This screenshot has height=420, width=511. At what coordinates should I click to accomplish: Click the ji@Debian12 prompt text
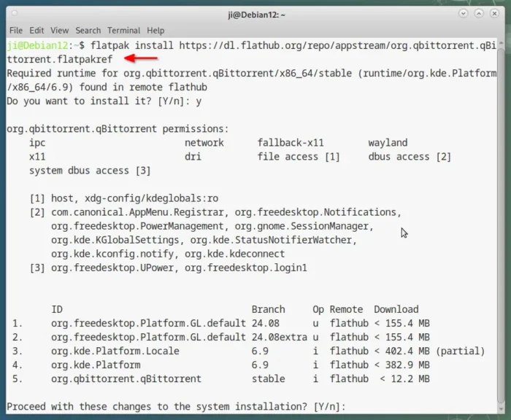point(37,45)
